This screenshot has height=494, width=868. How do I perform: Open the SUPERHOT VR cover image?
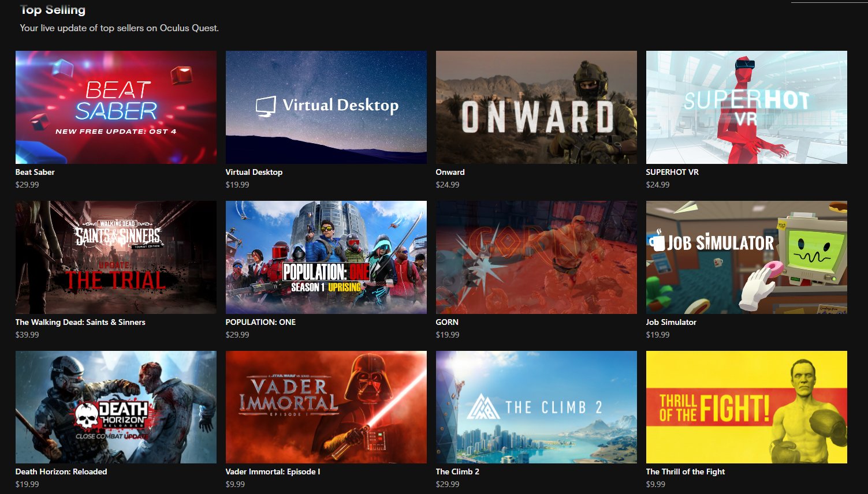747,107
